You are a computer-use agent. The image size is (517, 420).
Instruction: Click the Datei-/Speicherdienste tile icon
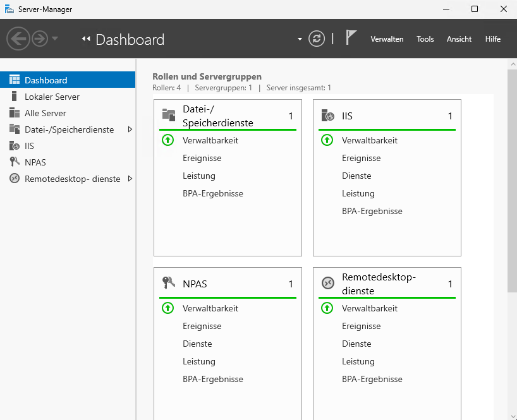168,115
